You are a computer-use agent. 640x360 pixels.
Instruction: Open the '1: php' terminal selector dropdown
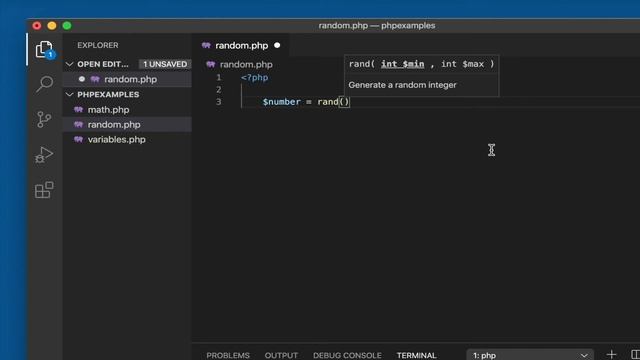(530, 355)
